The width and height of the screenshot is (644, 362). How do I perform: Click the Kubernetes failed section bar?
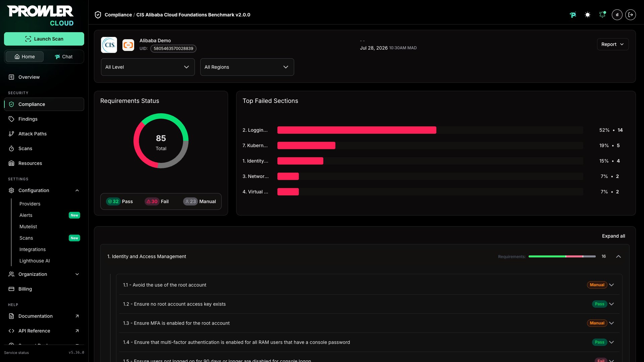(306, 145)
